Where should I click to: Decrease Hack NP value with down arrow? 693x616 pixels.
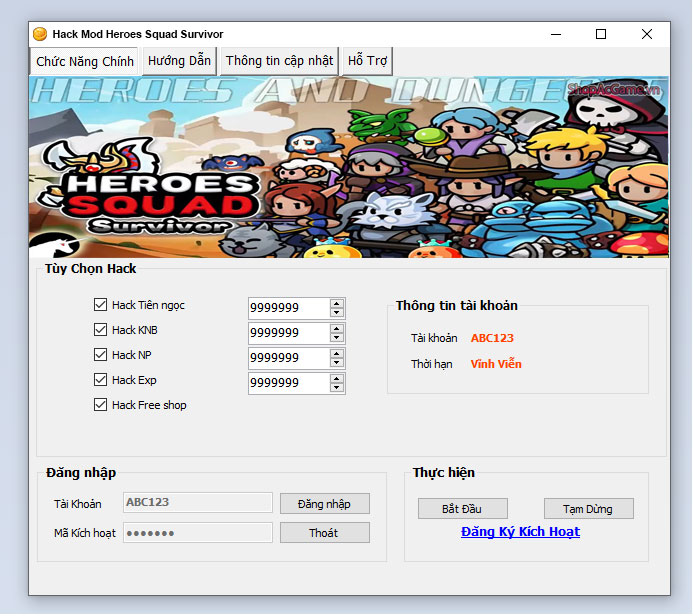point(337,363)
